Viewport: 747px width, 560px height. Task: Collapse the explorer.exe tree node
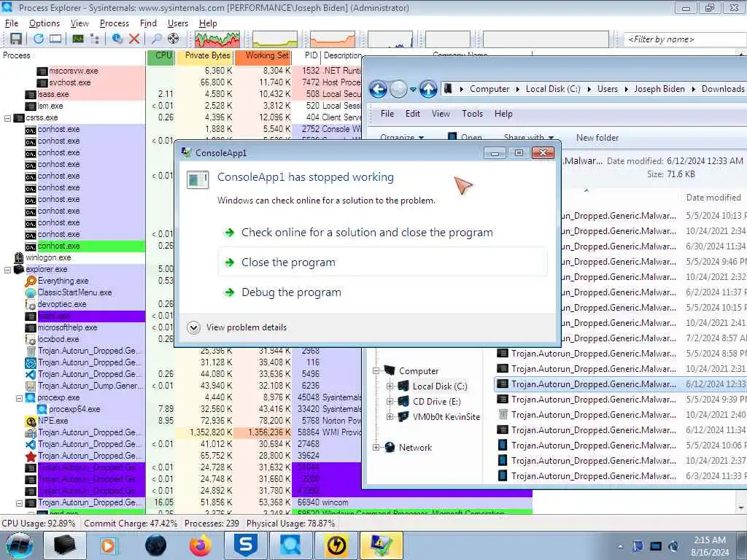click(x=7, y=270)
